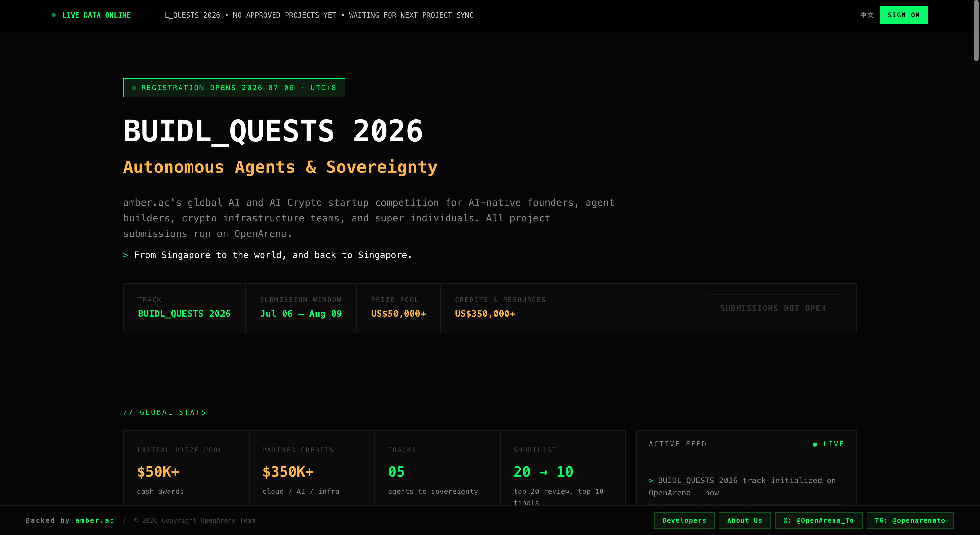Click the BUIDL_QUESTS 2026 main heading
Viewport: 980px width, 535px height.
(273, 131)
